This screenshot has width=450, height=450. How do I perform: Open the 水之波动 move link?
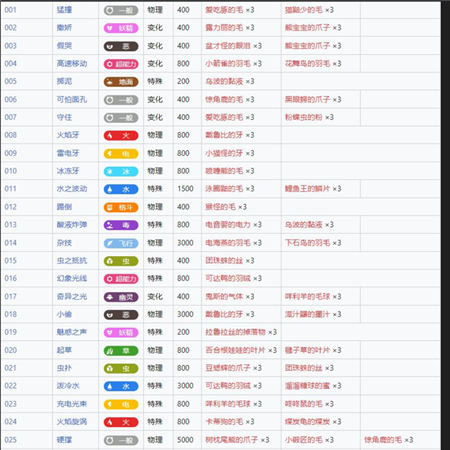point(72,189)
